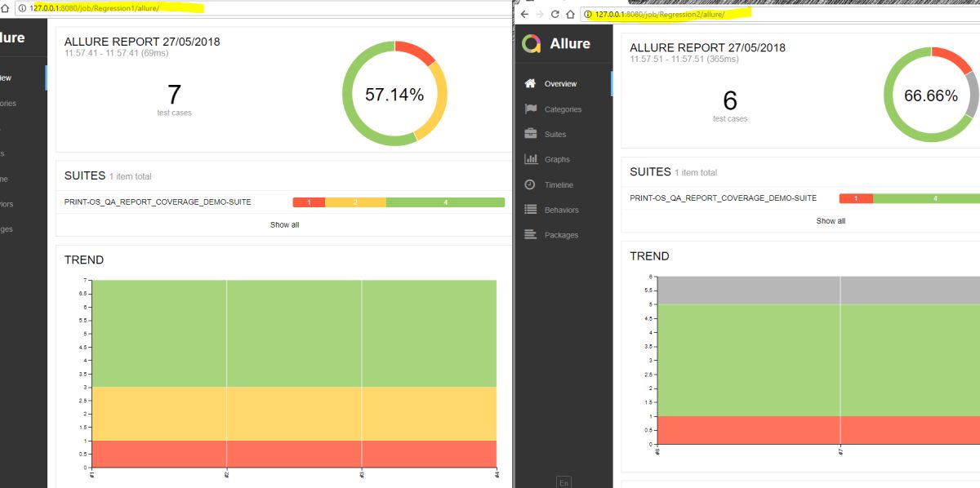The image size is (980, 488).
Task: Click green segment labeled 4 in Regression2 suite bar
Action: (926, 198)
